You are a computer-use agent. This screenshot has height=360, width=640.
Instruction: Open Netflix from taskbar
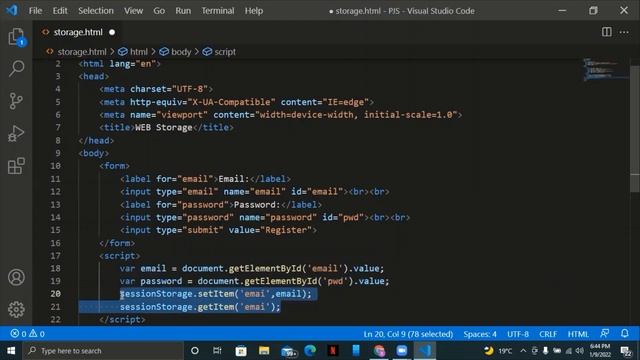click(333, 351)
